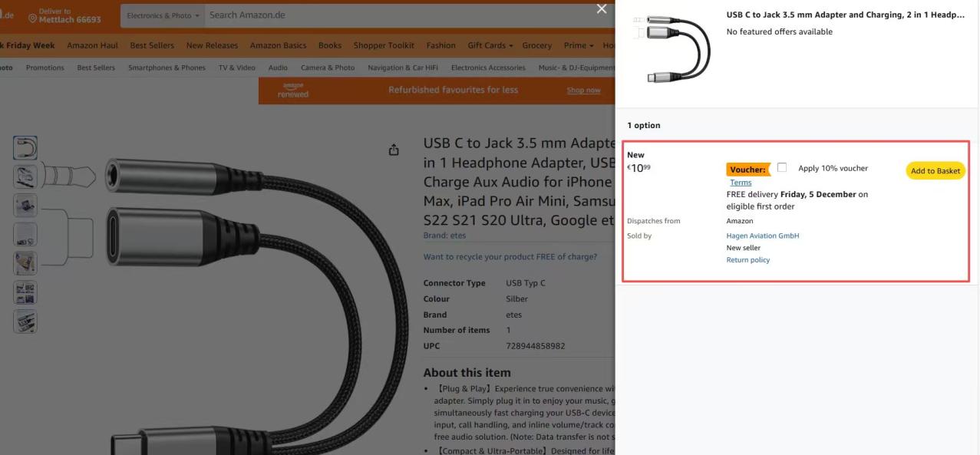Screen dimensions: 980x455
Task: Close the offers side panel with X
Action: [x=602, y=8]
